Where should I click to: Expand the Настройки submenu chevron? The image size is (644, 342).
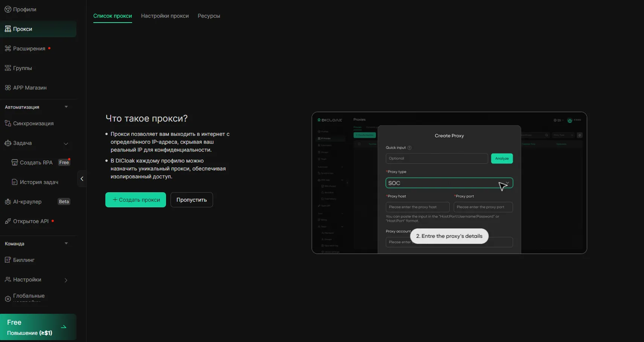point(66,280)
